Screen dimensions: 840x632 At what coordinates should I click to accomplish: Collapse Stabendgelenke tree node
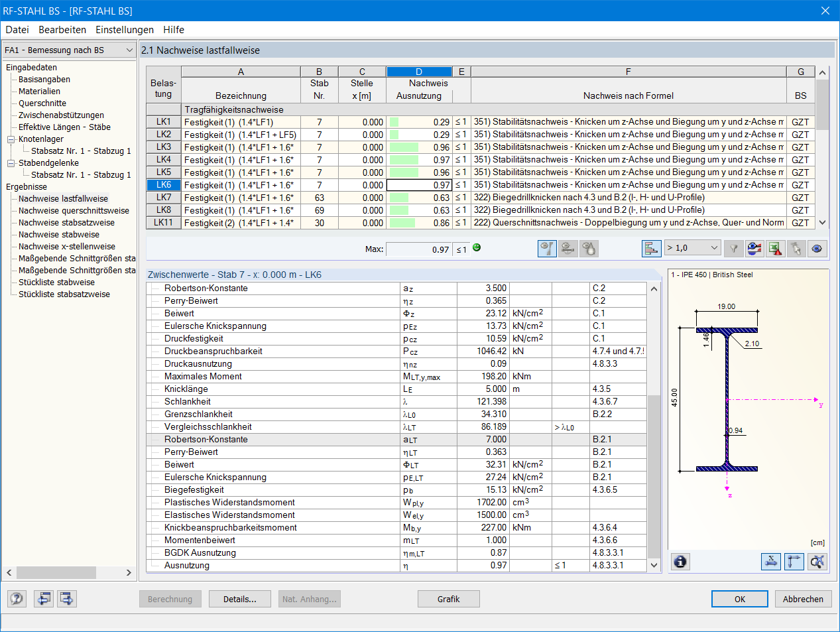11,163
